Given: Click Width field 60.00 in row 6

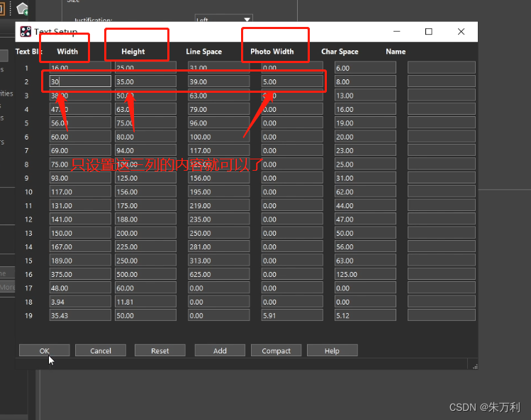Looking at the screenshot, I should click(80, 137).
